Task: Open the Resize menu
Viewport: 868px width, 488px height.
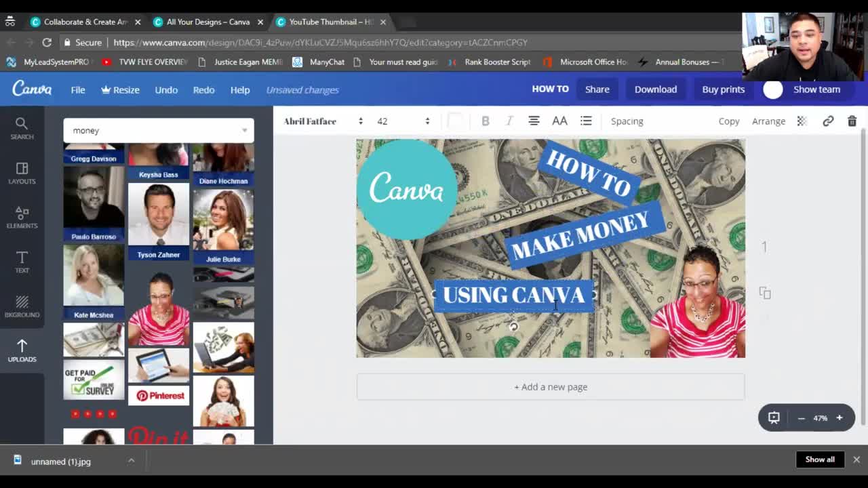Action: (120, 89)
